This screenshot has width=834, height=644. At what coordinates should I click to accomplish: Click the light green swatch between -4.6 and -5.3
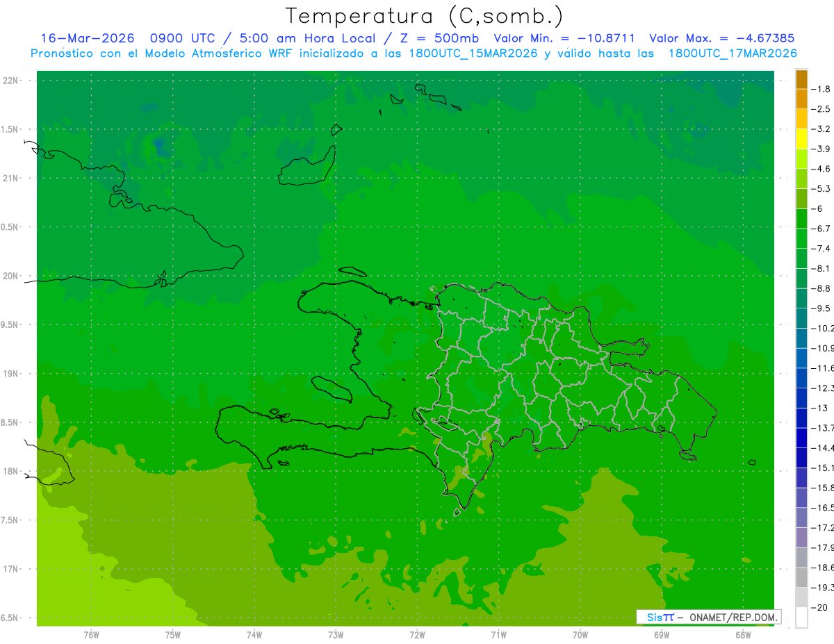(x=801, y=179)
